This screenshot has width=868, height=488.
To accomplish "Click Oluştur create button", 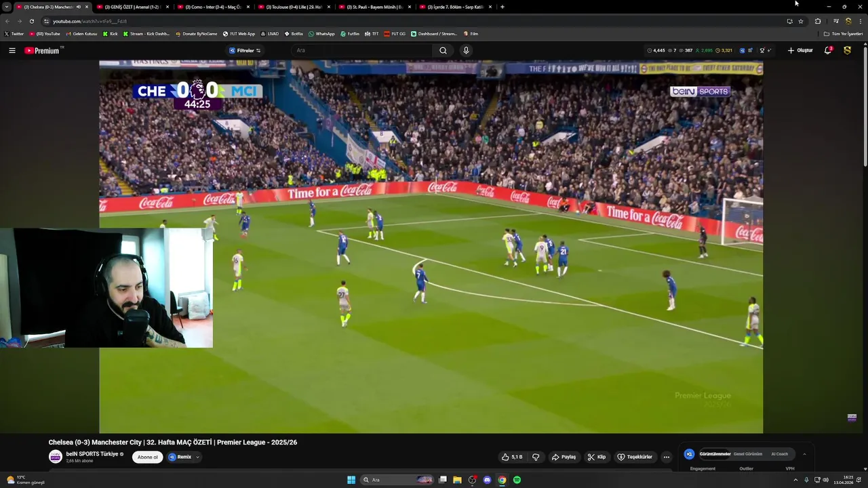I will [x=800, y=50].
